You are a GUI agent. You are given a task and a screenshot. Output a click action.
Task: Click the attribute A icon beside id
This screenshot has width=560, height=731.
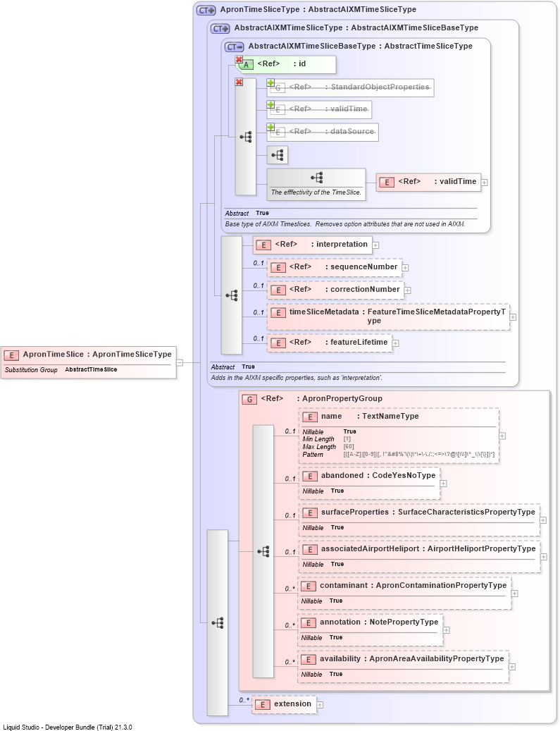(x=246, y=65)
